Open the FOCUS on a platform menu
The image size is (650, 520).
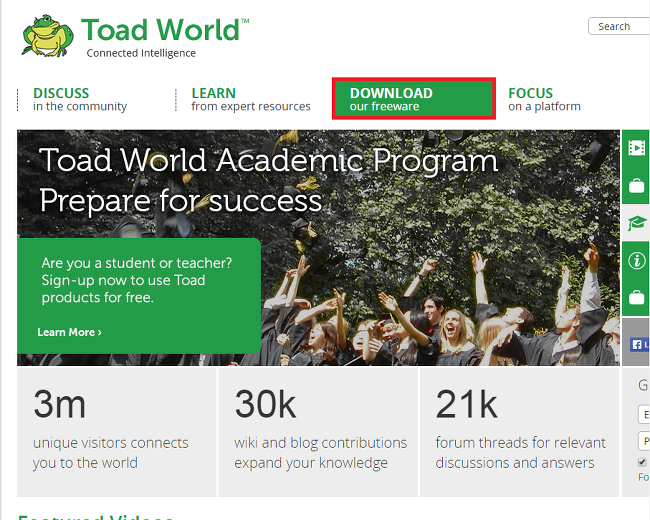pyautogui.click(x=544, y=100)
